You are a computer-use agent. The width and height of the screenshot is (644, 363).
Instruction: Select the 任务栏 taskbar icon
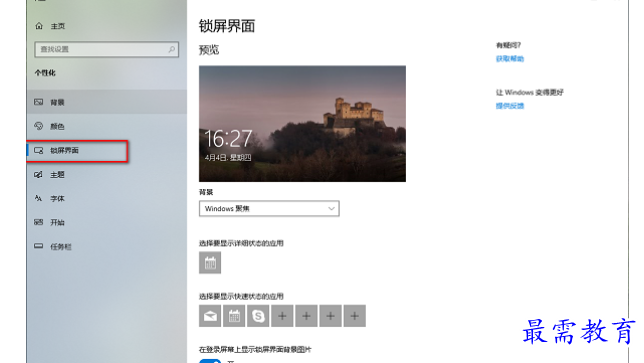(x=39, y=246)
